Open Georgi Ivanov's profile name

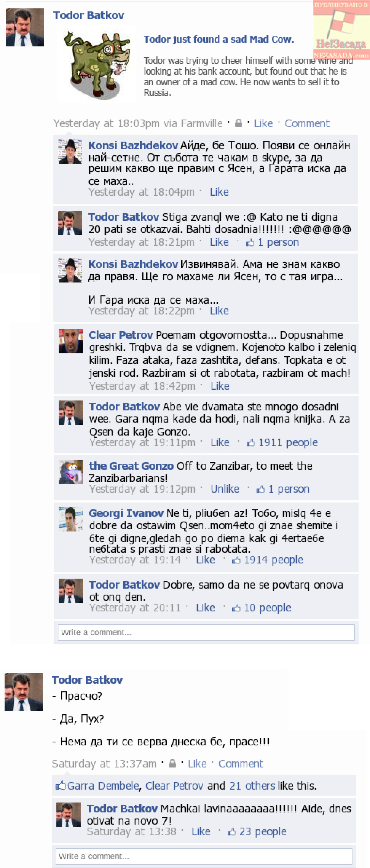[126, 513]
